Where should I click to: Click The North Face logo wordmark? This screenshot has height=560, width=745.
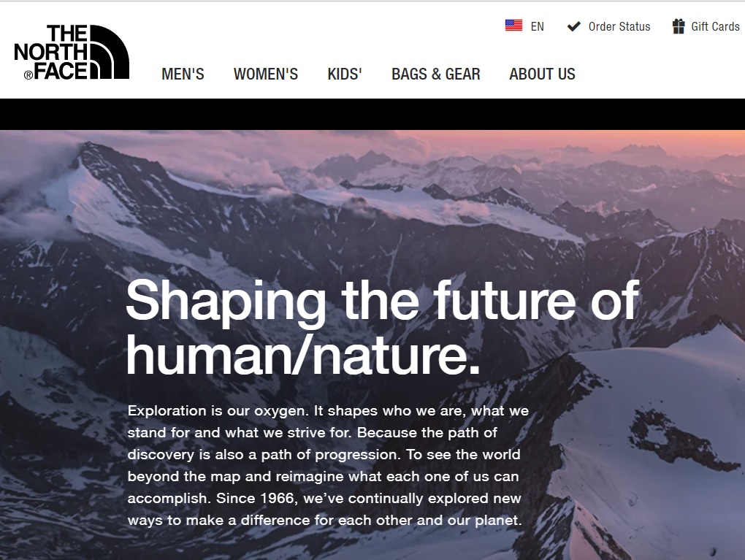tap(51, 53)
